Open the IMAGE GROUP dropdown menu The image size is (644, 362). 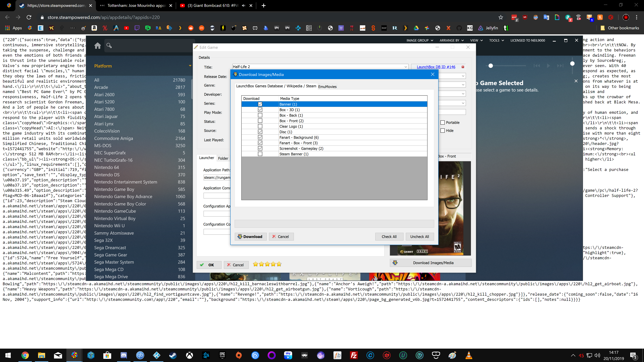pyautogui.click(x=419, y=40)
